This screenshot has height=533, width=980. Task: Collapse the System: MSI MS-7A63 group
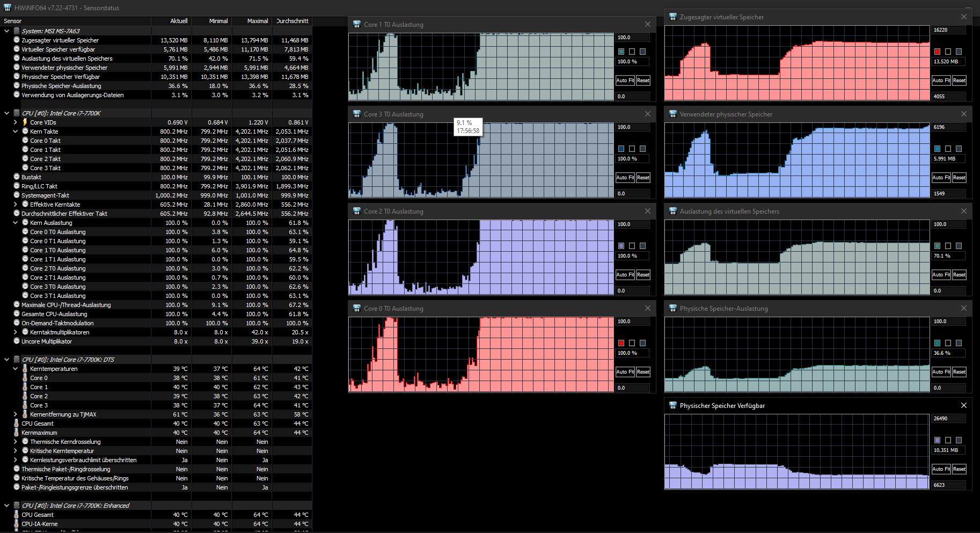point(7,31)
